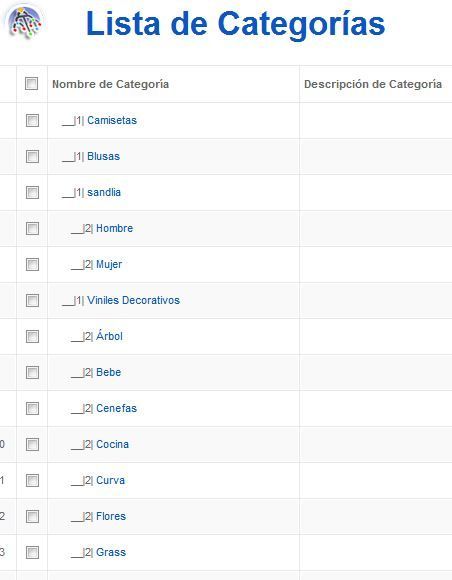This screenshot has width=452, height=580.
Task: Open the Flores subcategory link
Action: [x=111, y=516]
